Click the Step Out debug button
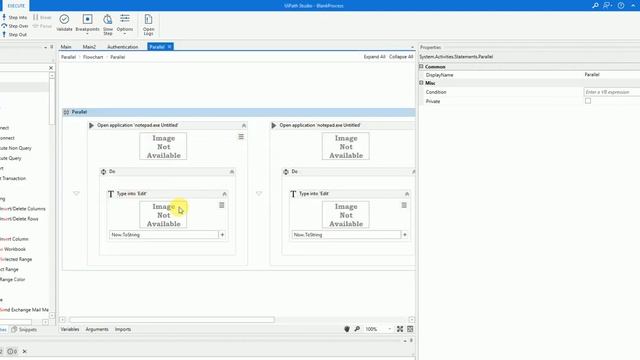 14,34
